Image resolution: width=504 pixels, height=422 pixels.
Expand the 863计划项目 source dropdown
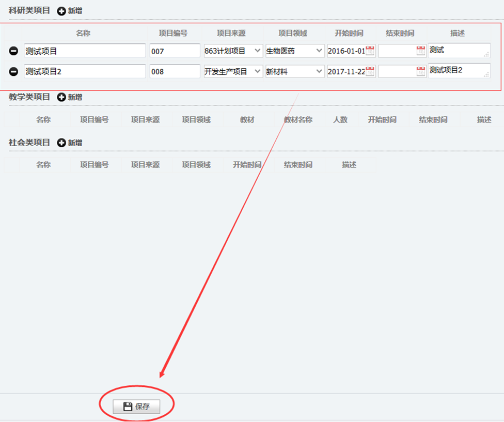point(258,51)
